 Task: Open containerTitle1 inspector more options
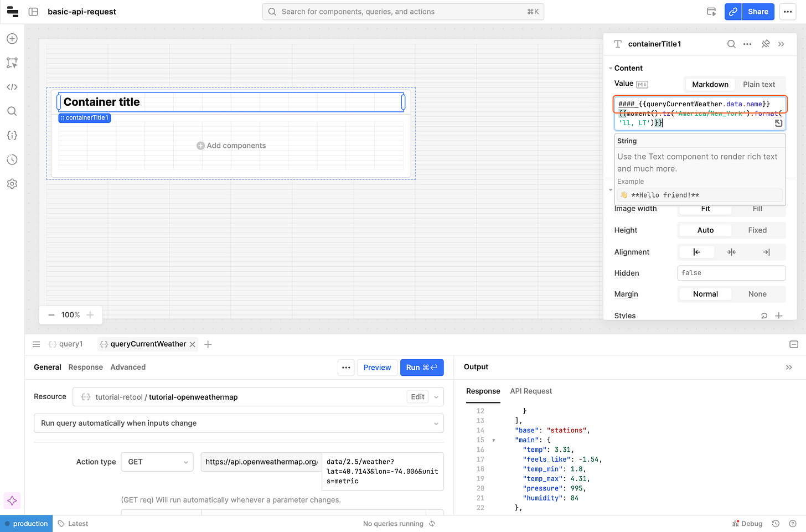click(747, 44)
